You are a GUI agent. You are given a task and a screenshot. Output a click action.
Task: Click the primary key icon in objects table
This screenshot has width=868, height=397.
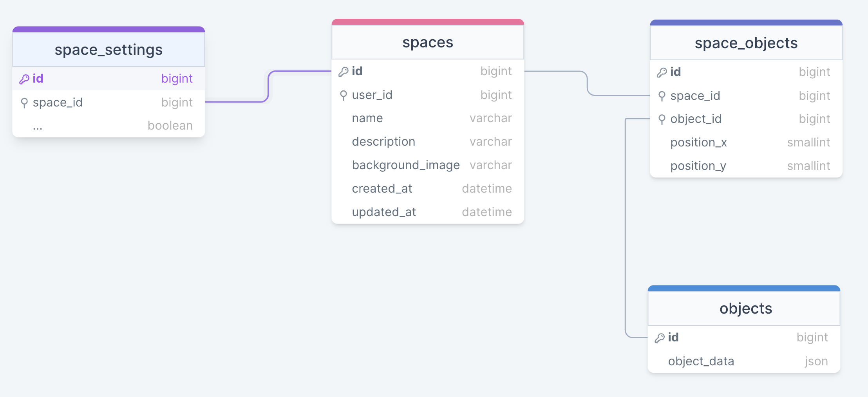660,338
